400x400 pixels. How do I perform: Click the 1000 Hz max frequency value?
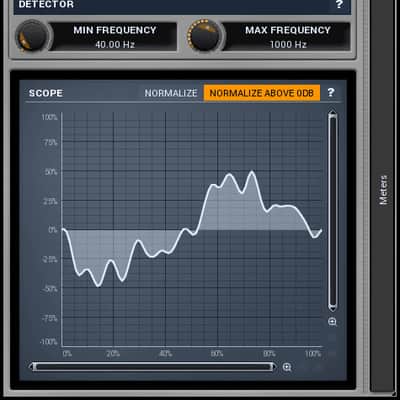(x=288, y=44)
